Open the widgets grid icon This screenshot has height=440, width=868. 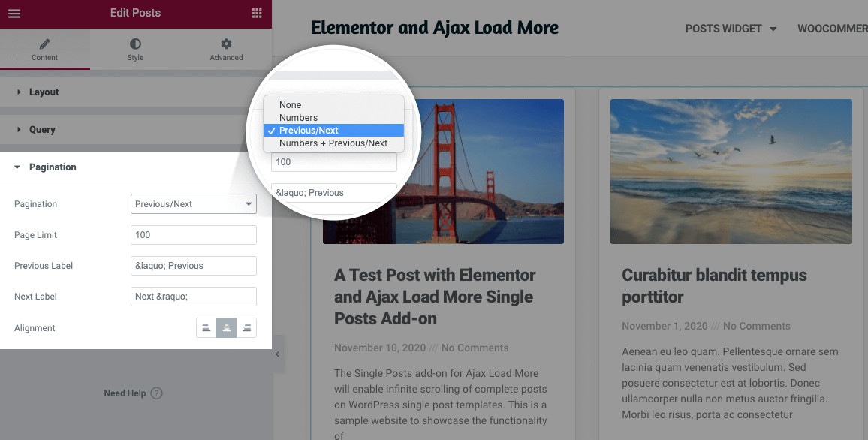point(257,14)
